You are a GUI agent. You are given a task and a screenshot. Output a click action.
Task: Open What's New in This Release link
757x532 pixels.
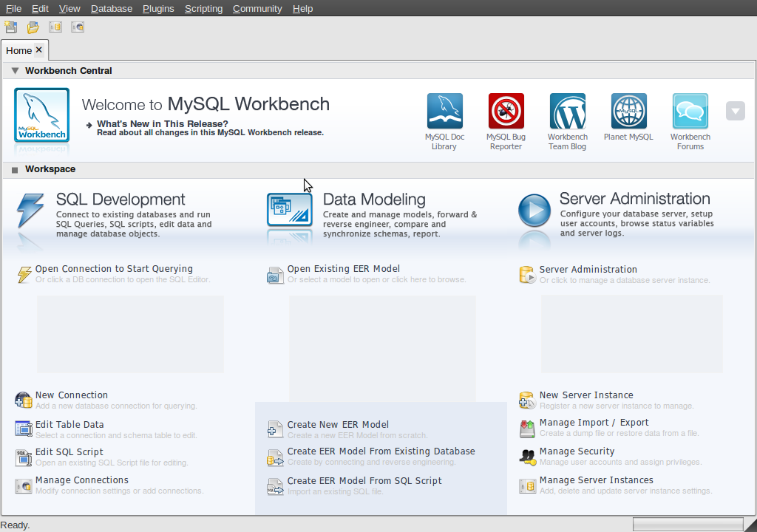point(162,124)
